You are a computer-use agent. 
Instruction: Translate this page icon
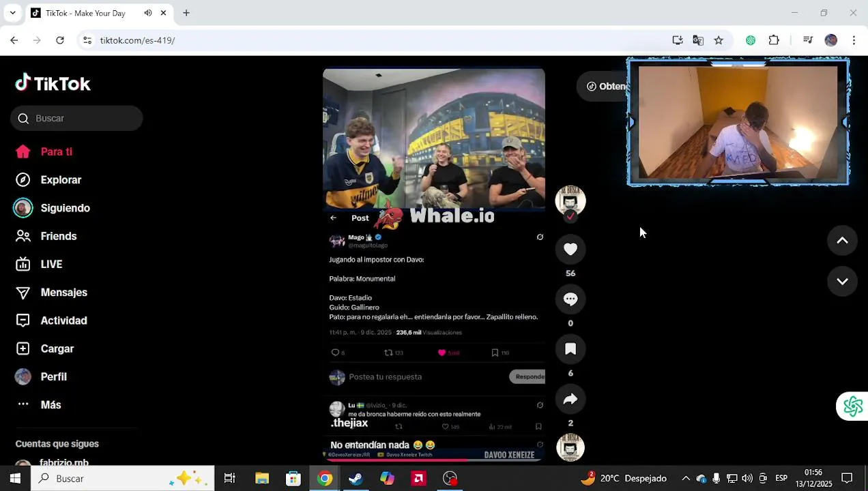click(x=698, y=40)
